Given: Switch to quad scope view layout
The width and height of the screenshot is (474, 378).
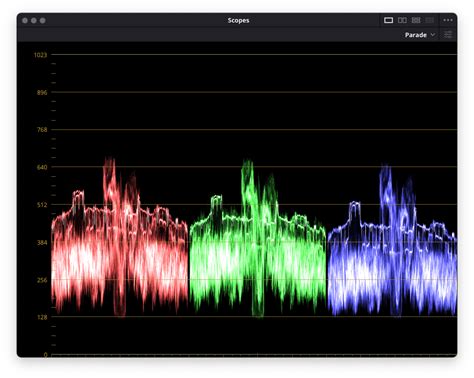Looking at the screenshot, I should pos(416,20).
